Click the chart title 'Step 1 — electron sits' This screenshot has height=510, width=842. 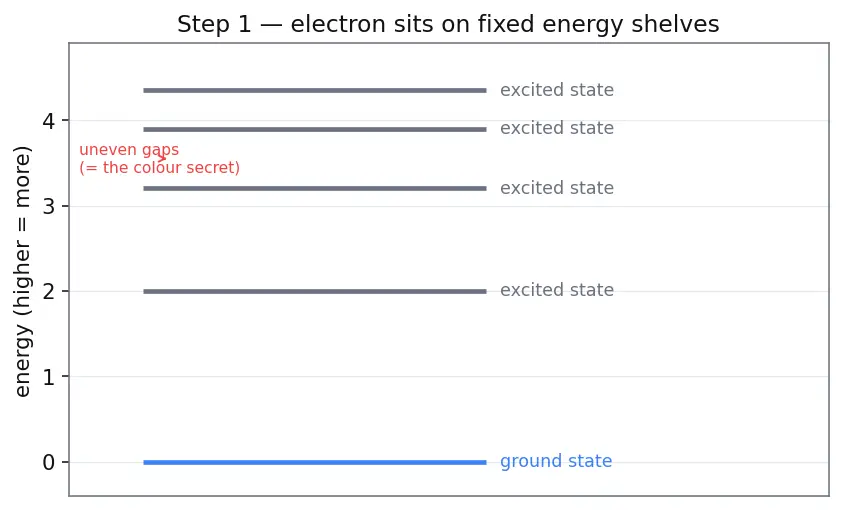pyautogui.click(x=448, y=24)
